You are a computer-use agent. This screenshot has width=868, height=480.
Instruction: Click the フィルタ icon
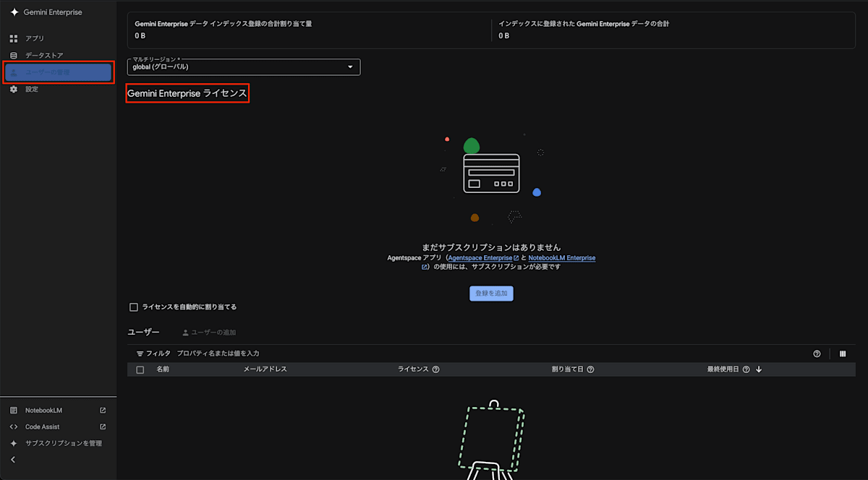[140, 353]
